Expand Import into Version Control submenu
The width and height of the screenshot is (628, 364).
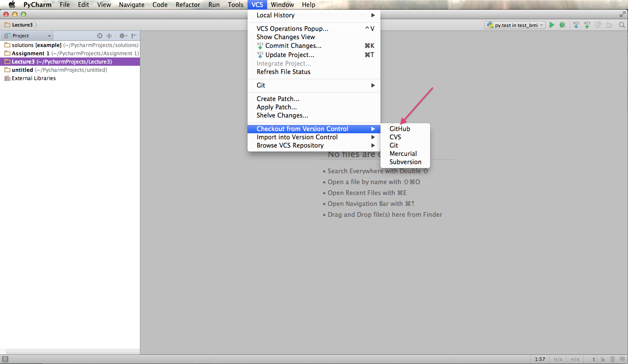314,137
